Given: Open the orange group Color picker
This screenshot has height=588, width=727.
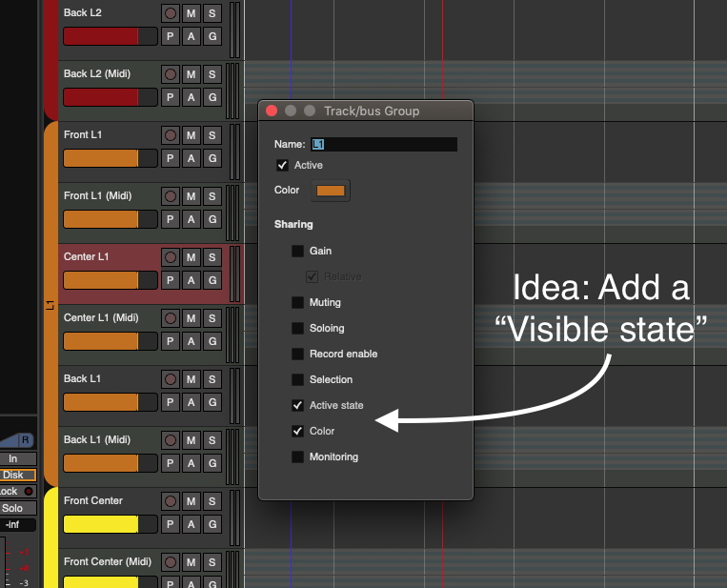Looking at the screenshot, I should tap(331, 191).
